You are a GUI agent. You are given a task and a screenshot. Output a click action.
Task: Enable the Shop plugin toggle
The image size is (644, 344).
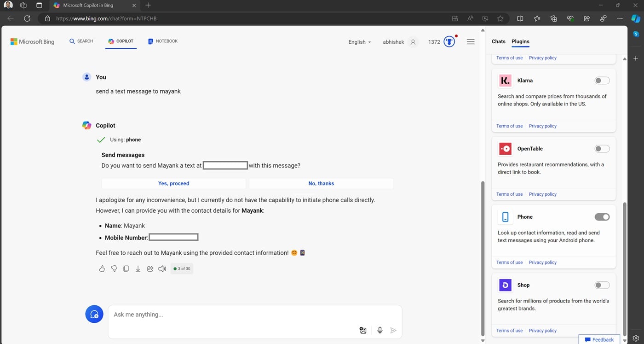point(602,285)
